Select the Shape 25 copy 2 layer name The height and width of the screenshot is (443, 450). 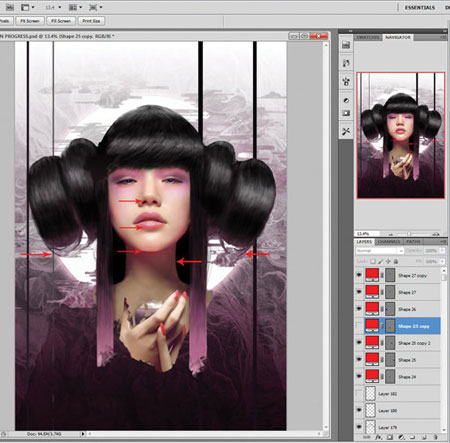414,343
